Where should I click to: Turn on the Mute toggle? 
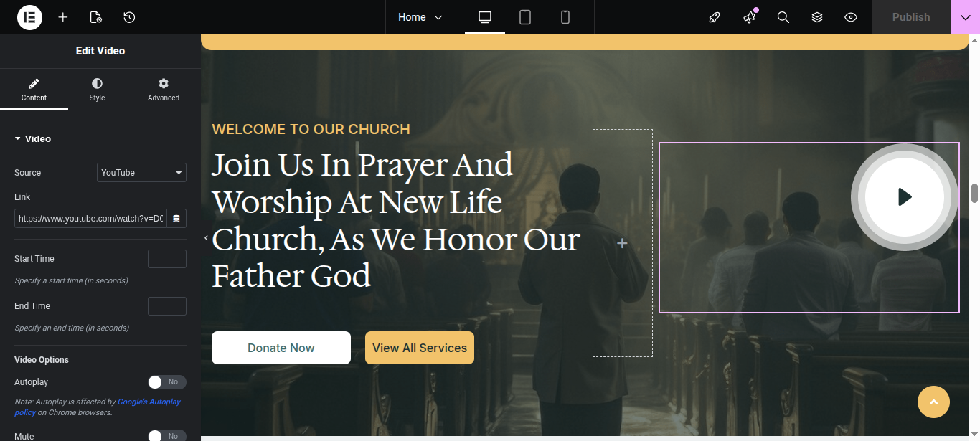(x=167, y=435)
